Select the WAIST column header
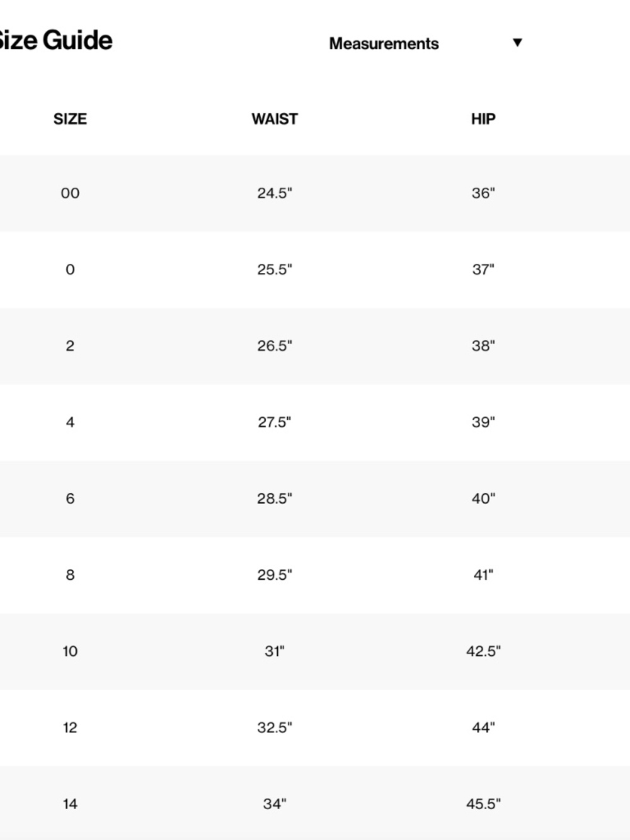Screen dimensions: 630x840 (275, 119)
